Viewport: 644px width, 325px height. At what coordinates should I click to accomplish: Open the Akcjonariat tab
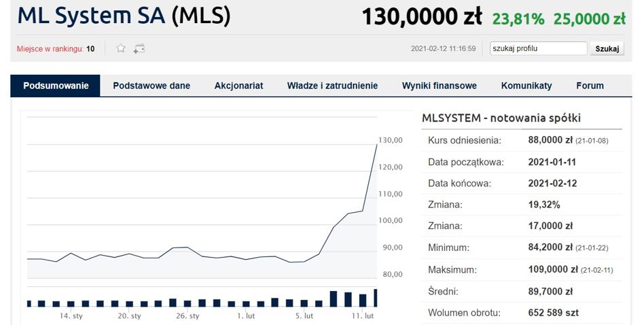238,86
